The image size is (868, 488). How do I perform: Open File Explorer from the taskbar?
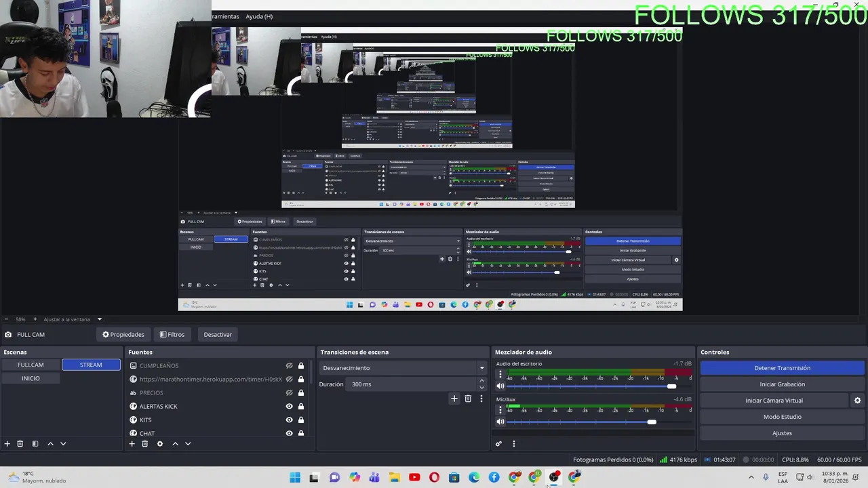[x=395, y=477]
